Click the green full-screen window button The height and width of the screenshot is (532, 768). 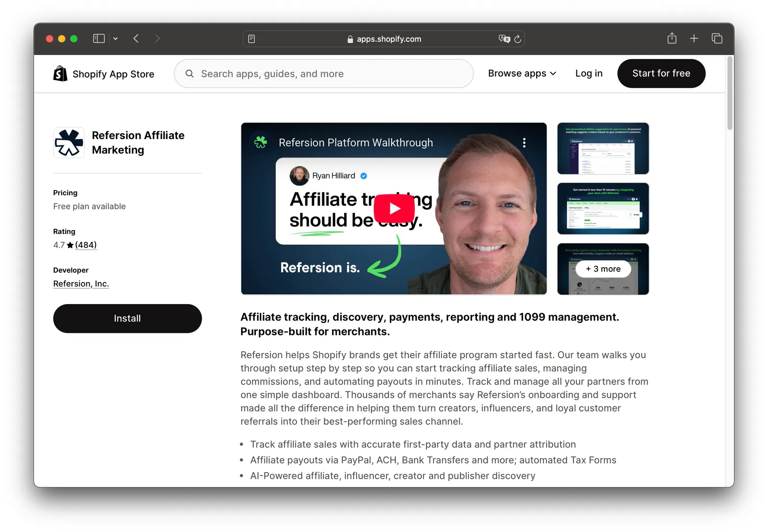tap(74, 39)
